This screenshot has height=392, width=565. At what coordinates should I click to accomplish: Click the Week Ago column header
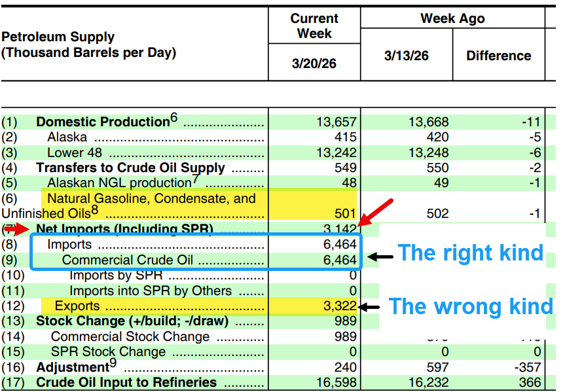tap(452, 18)
